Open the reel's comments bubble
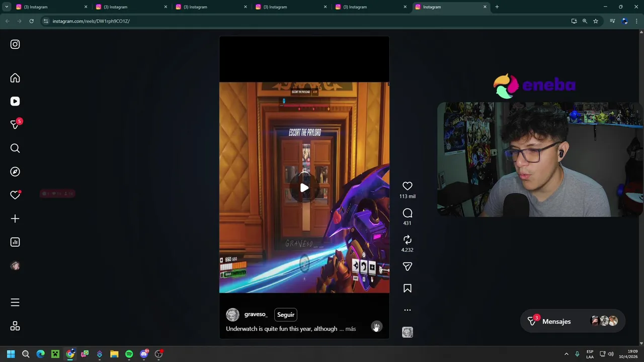Screen dimensions: 644x362 coord(408,213)
